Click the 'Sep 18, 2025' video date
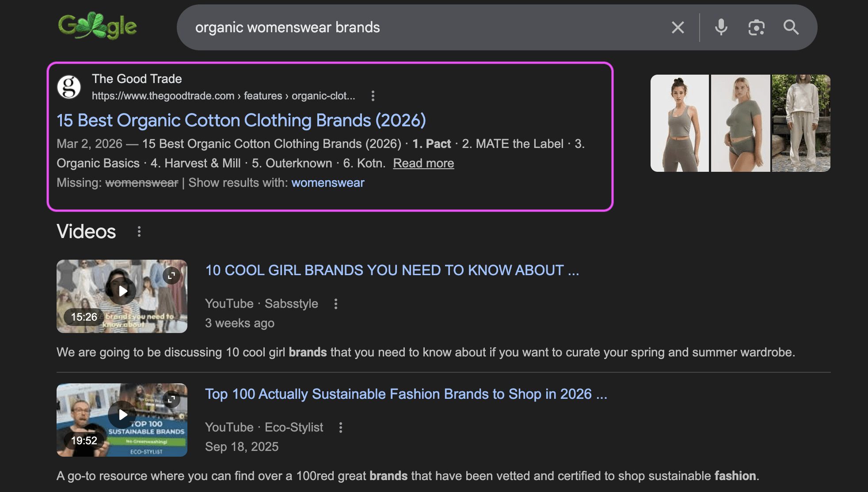The width and height of the screenshot is (868, 492). [242, 447]
